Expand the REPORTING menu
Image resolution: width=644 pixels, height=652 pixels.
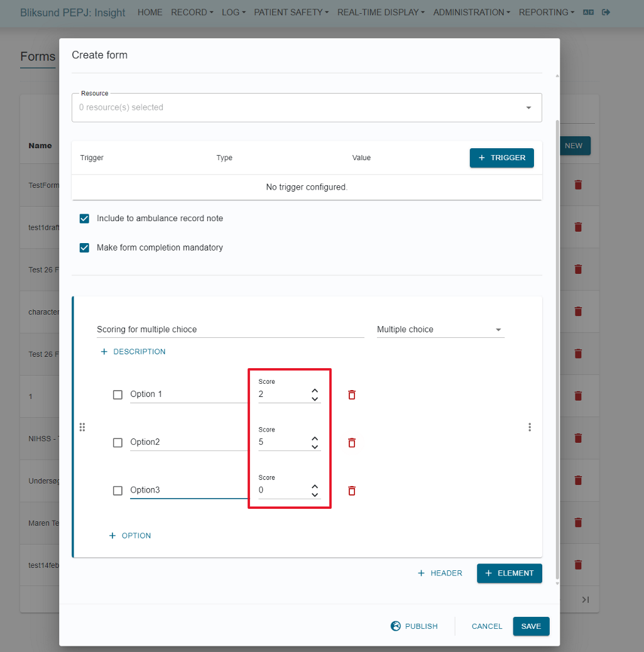click(546, 13)
